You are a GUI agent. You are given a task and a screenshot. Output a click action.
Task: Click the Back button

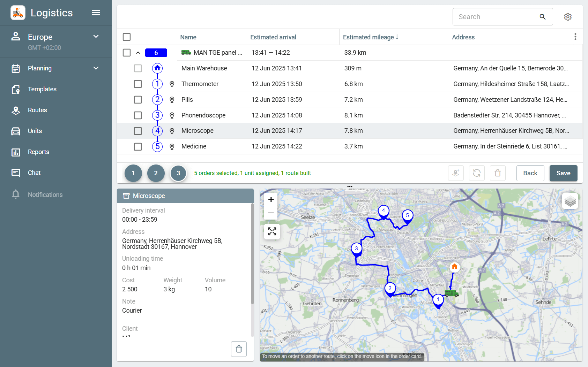530,173
